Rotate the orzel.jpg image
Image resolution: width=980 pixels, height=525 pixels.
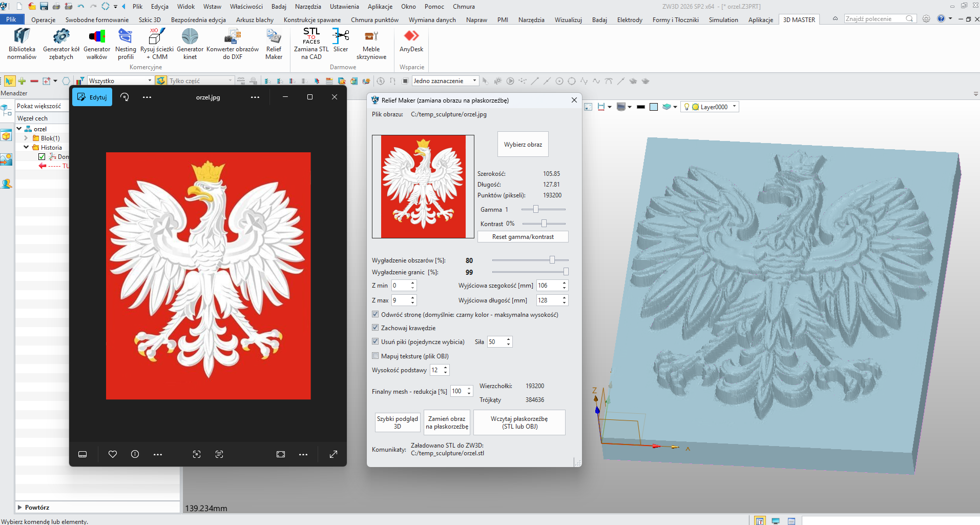point(124,97)
